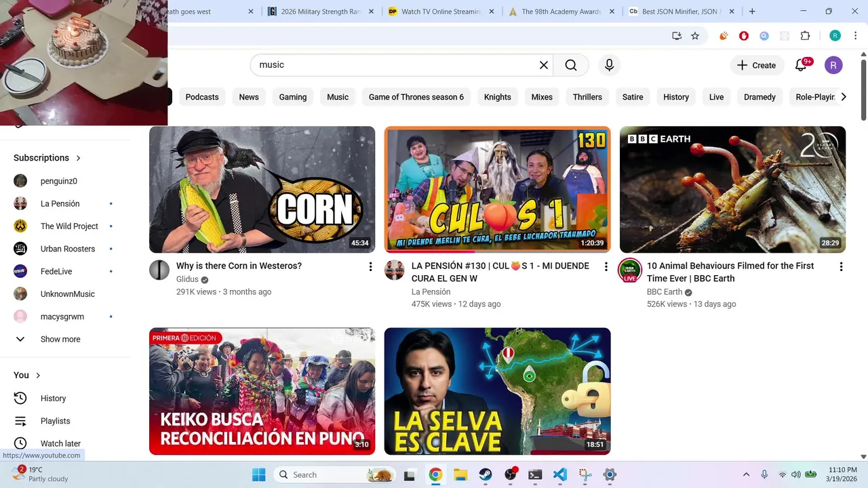Viewport: 868px width, 488px height.
Task: Select the Mixes filter chip
Action: 542,97
